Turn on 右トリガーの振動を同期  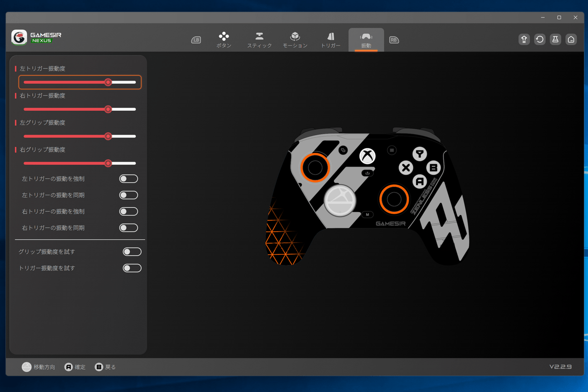128,228
